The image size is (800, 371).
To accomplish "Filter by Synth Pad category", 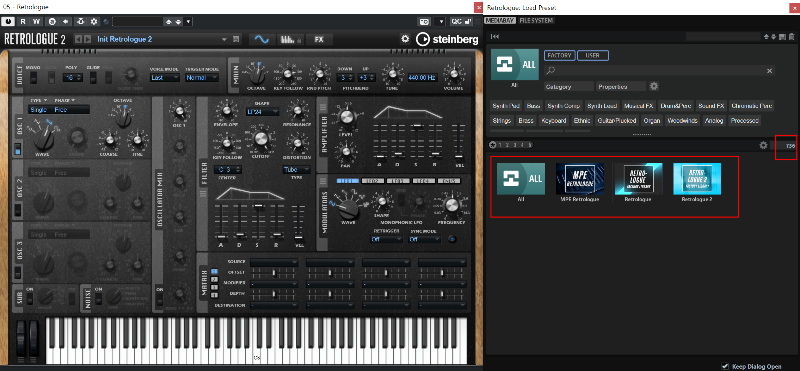I will 506,106.
